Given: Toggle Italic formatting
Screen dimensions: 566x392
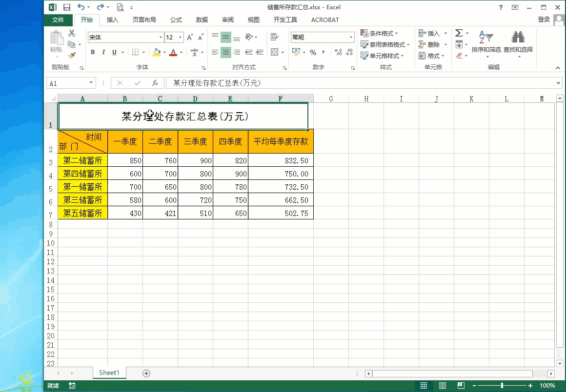Looking at the screenshot, I should (x=103, y=52).
